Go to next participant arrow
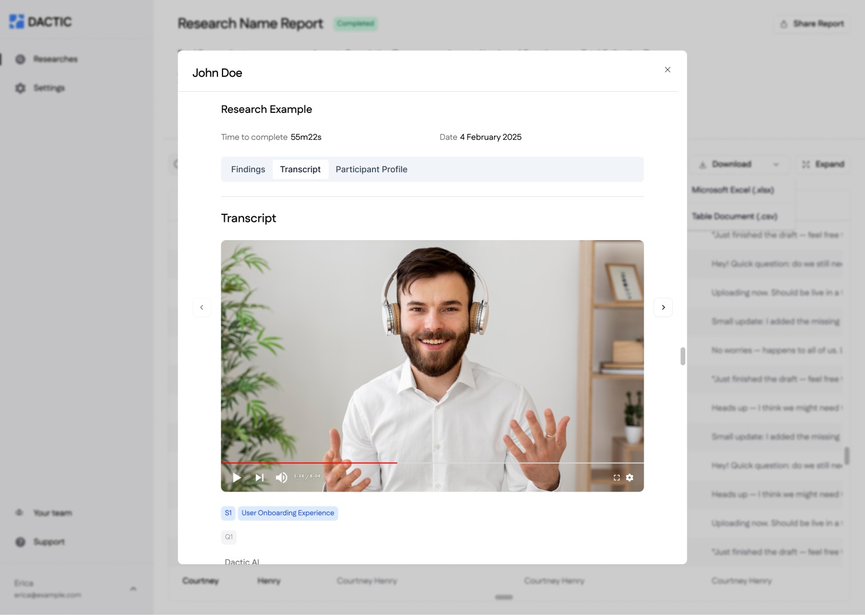The image size is (865, 616). tap(663, 307)
